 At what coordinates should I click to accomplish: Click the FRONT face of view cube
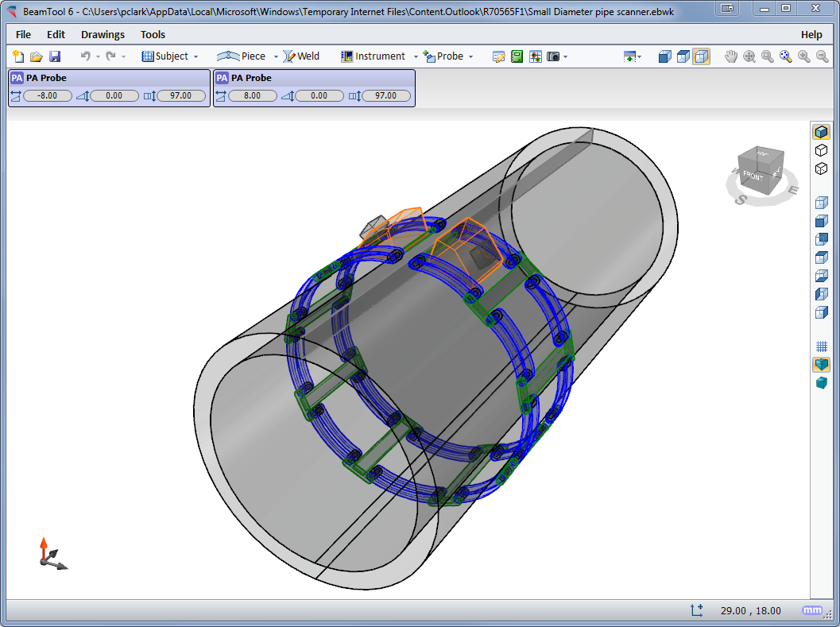click(753, 175)
